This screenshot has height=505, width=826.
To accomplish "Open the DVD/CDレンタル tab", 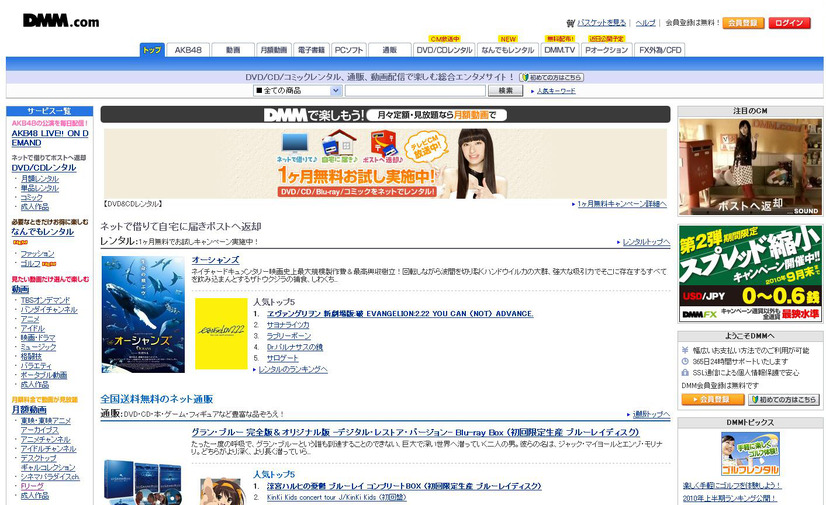I will [x=444, y=50].
